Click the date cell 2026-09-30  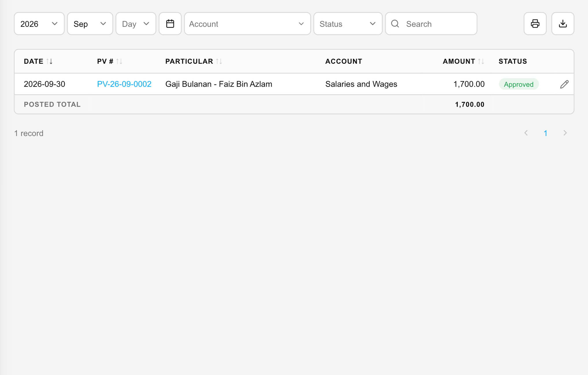pos(44,84)
